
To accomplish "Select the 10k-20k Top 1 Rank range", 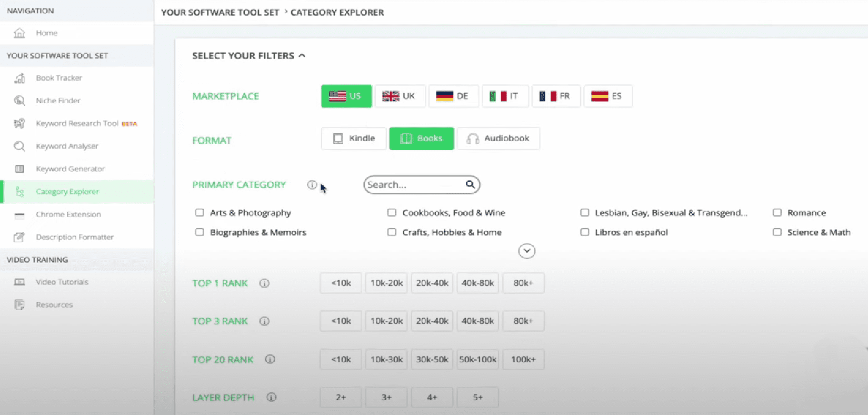I will (386, 283).
